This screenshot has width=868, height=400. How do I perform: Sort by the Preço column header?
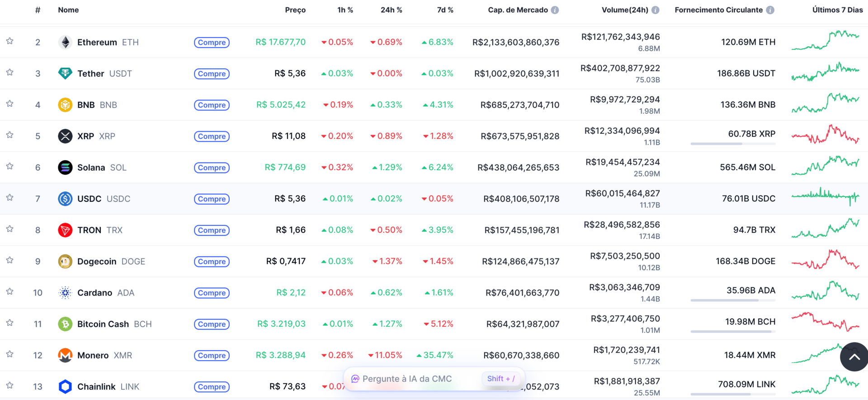click(295, 10)
